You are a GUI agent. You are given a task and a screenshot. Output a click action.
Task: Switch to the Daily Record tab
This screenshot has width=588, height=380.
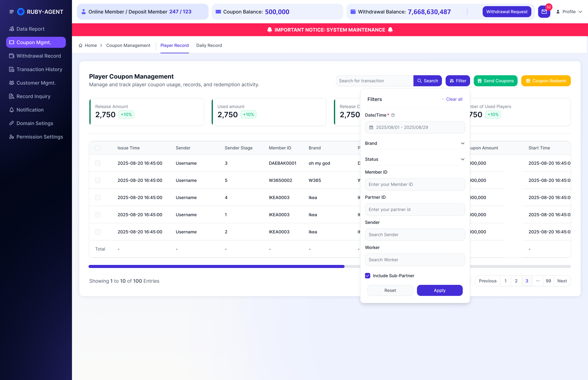click(209, 45)
